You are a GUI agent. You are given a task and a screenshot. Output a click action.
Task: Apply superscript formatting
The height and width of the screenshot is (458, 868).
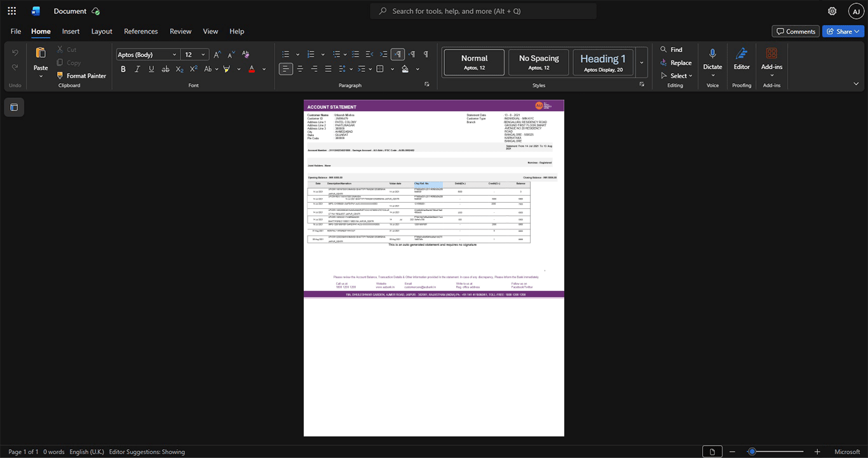(194, 69)
